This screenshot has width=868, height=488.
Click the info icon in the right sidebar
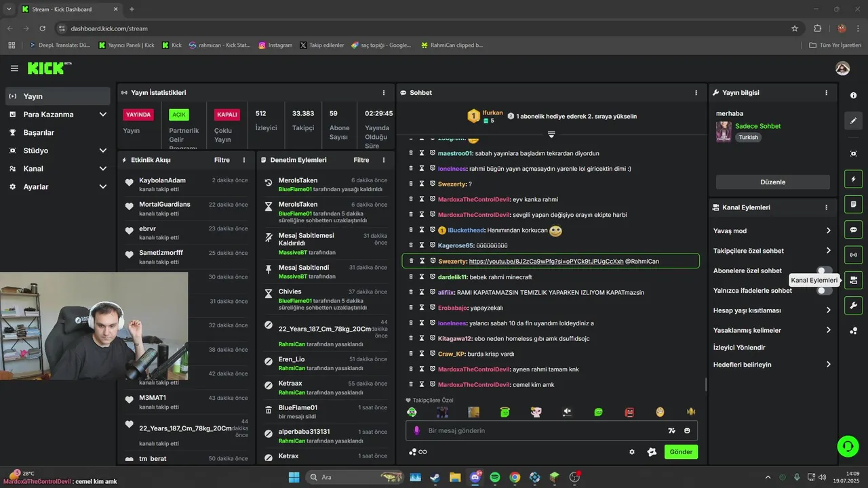coord(853,96)
